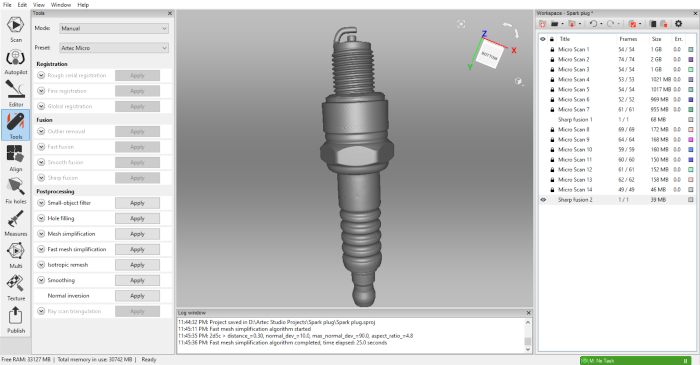The image size is (700, 365).
Task: Toggle lock on Micro Scan 8
Action: click(552, 129)
